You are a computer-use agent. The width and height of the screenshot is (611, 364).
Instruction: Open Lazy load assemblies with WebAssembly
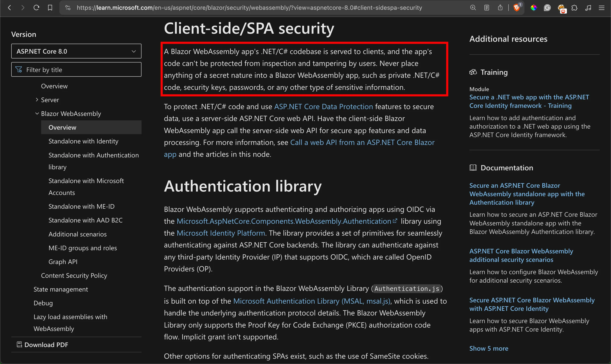(x=70, y=322)
